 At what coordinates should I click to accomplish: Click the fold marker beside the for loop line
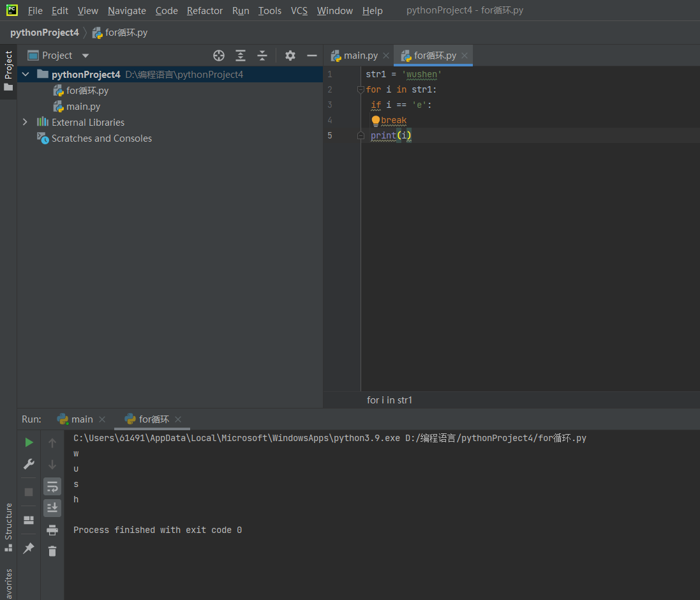(x=361, y=90)
